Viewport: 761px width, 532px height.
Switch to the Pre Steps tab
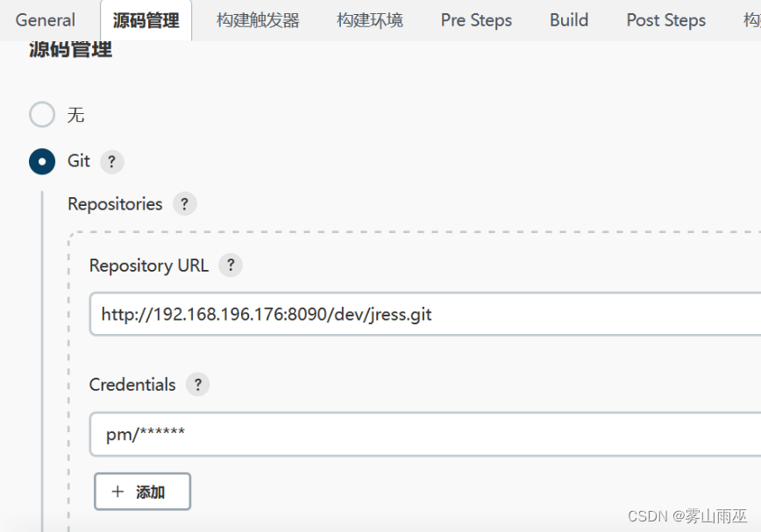[476, 19]
